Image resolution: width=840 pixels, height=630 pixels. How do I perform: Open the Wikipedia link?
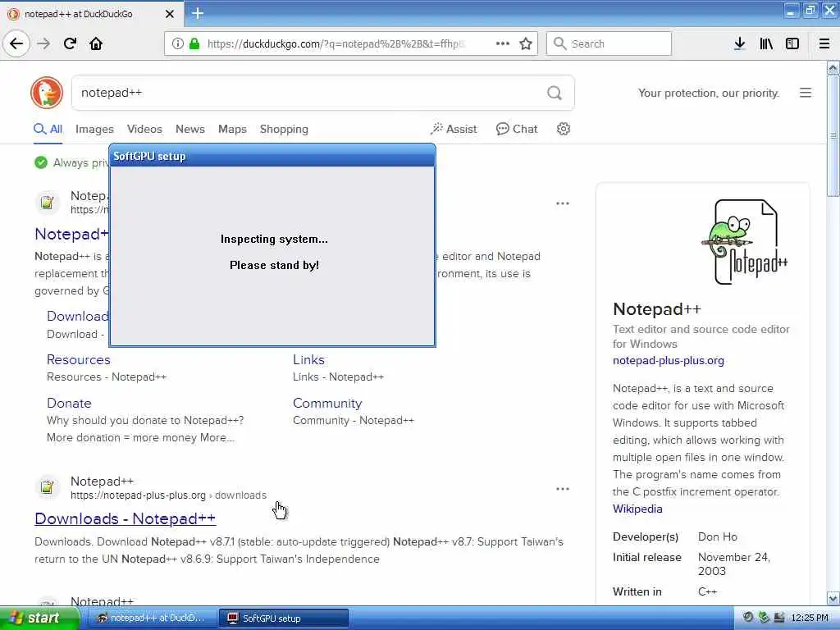[637, 509]
